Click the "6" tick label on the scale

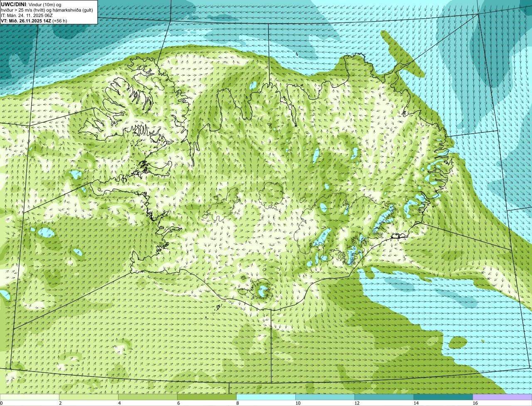point(178,403)
